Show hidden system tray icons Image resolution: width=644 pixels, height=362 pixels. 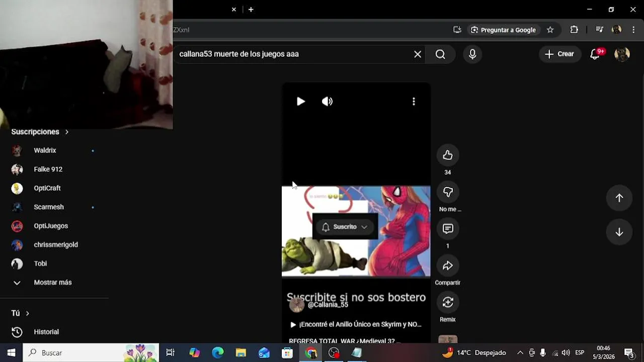[x=520, y=353]
